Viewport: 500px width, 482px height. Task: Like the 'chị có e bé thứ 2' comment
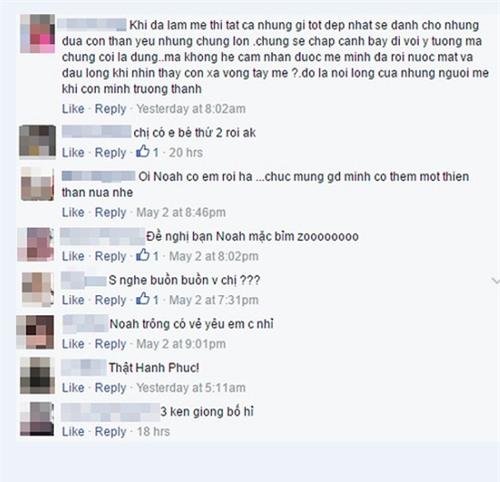pos(73,153)
